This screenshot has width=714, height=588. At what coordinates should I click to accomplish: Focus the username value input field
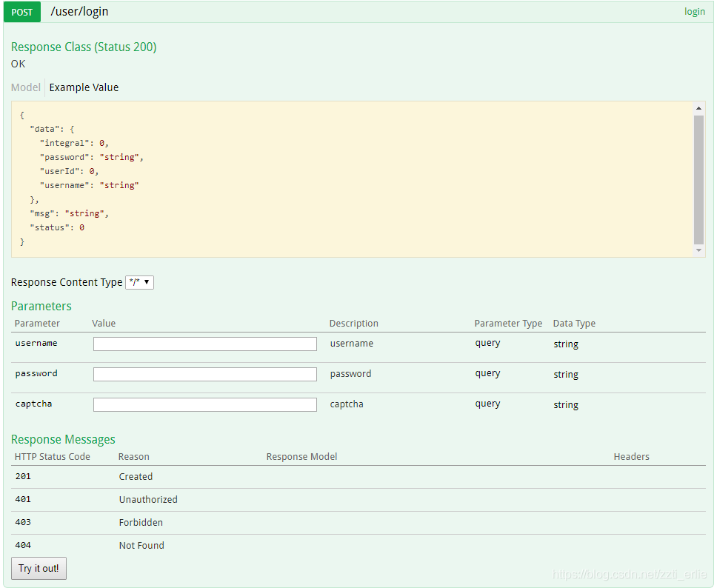click(x=204, y=344)
